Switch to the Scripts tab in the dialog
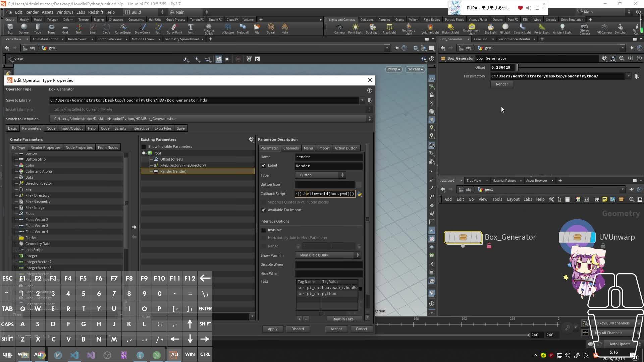Screen dimensions: 644x362 pos(120,128)
